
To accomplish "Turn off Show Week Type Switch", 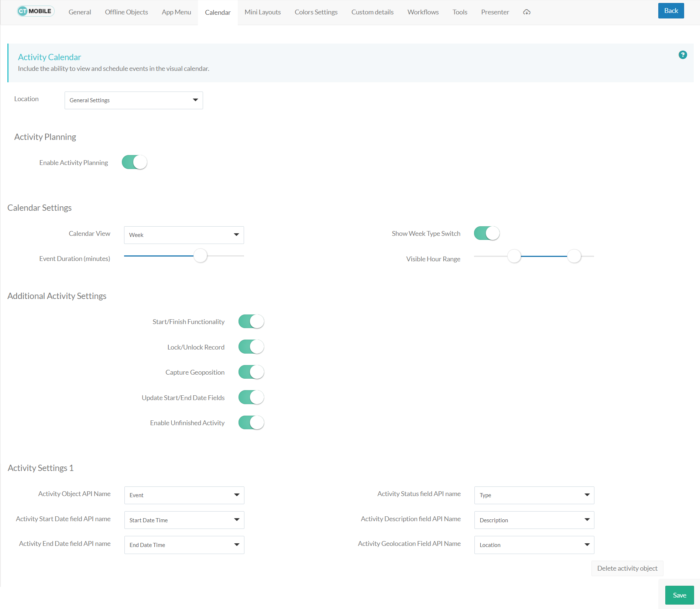I will [487, 233].
